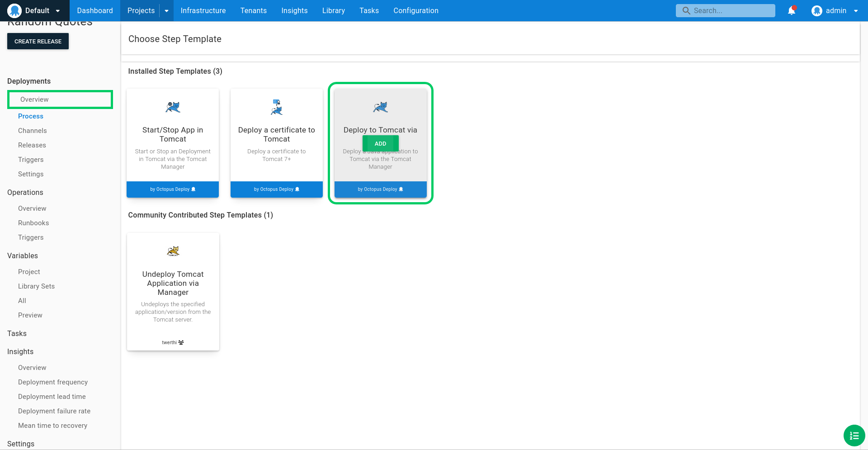
Task: Select the Deploy a certificate to Tomcat icon
Action: pos(277,107)
